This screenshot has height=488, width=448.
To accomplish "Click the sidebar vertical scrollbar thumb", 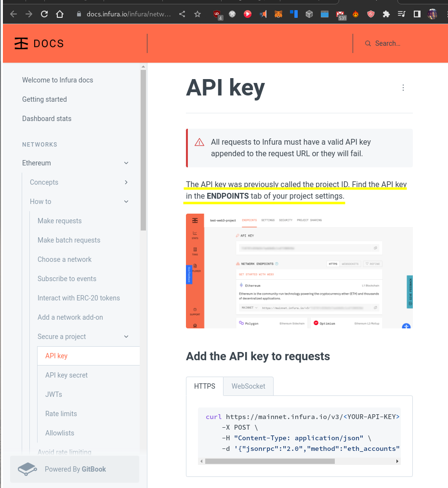I will [x=144, y=150].
